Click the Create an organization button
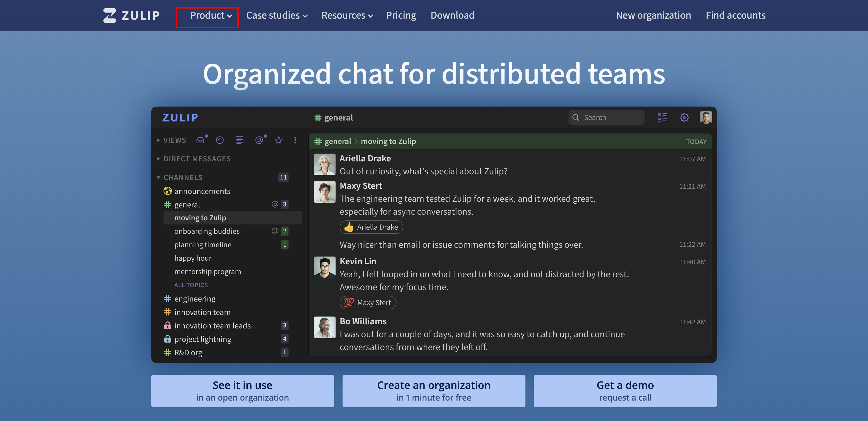The height and width of the screenshot is (421, 868). [434, 391]
